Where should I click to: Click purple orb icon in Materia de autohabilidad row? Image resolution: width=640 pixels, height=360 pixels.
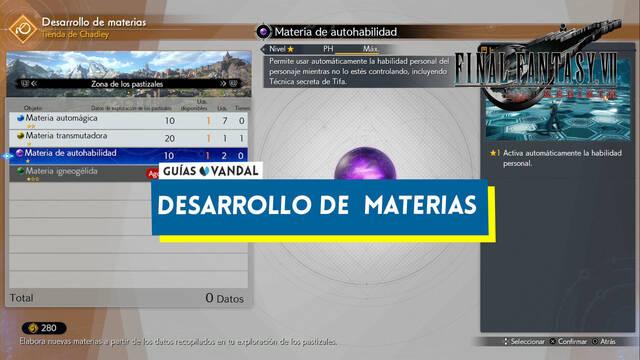[19, 153]
